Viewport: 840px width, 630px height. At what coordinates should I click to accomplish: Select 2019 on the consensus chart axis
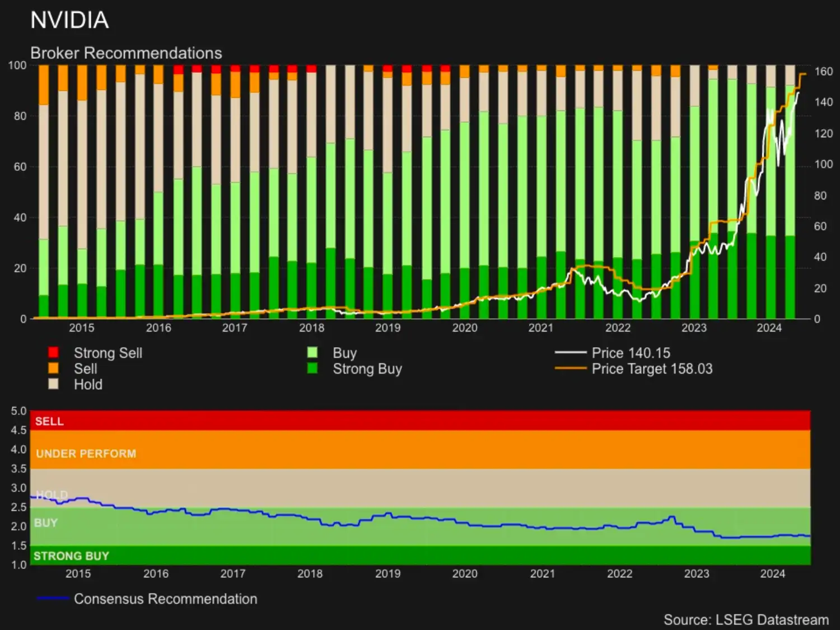pos(388,573)
